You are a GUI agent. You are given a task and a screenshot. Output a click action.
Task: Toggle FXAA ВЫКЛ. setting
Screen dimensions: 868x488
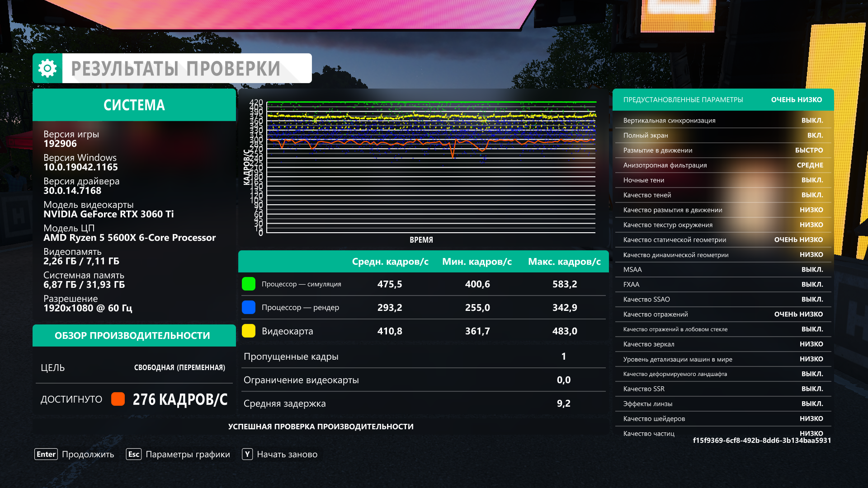tap(812, 284)
